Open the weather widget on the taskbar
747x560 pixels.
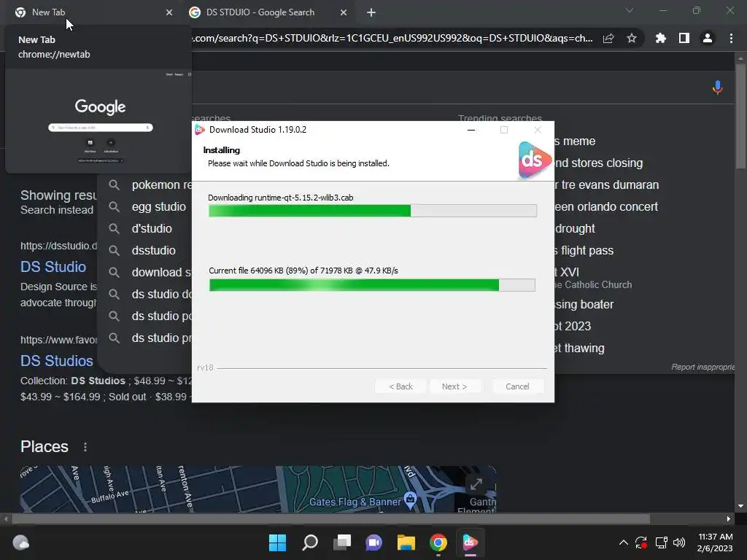[20, 542]
